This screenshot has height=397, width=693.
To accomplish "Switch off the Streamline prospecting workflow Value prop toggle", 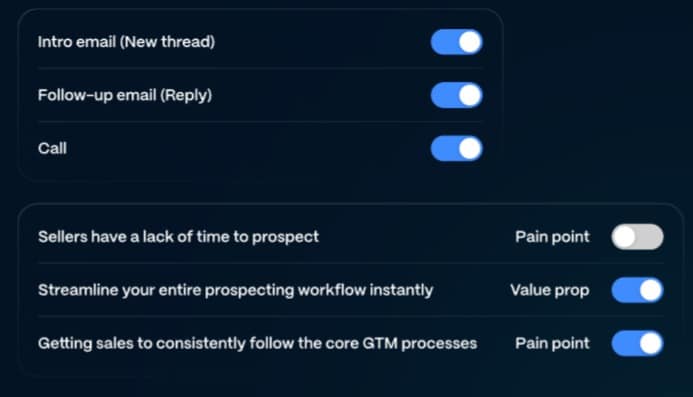I will [637, 290].
